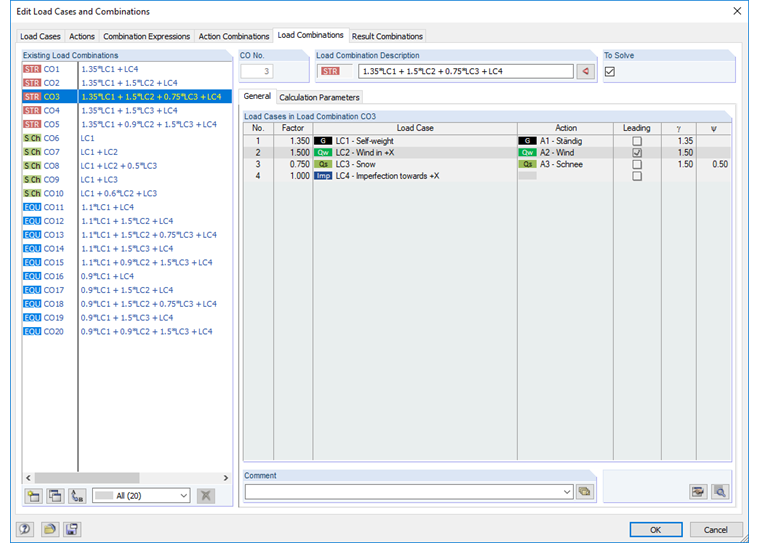The image size is (760, 543).
Task: Copy the selected load combination icon
Action: click(x=55, y=495)
